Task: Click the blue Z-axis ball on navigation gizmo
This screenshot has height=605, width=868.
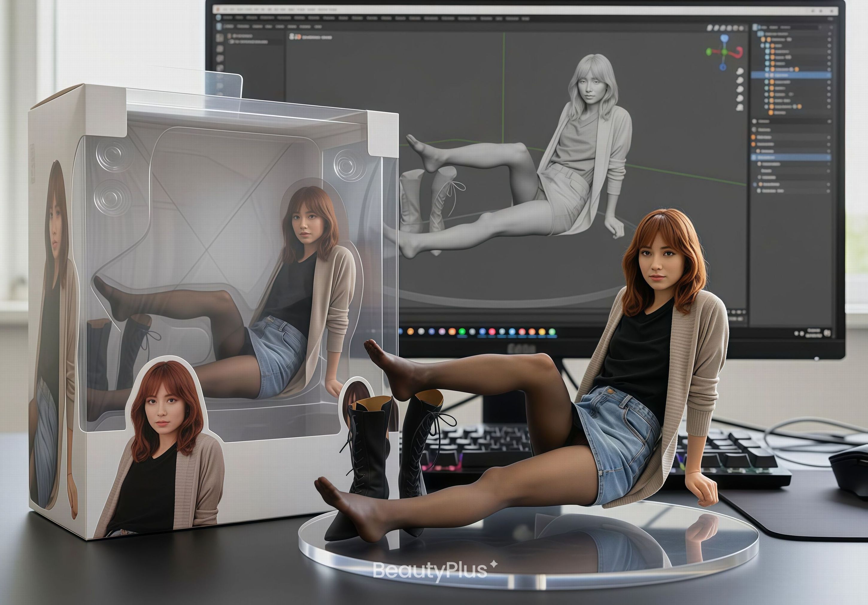Action: click(x=724, y=38)
